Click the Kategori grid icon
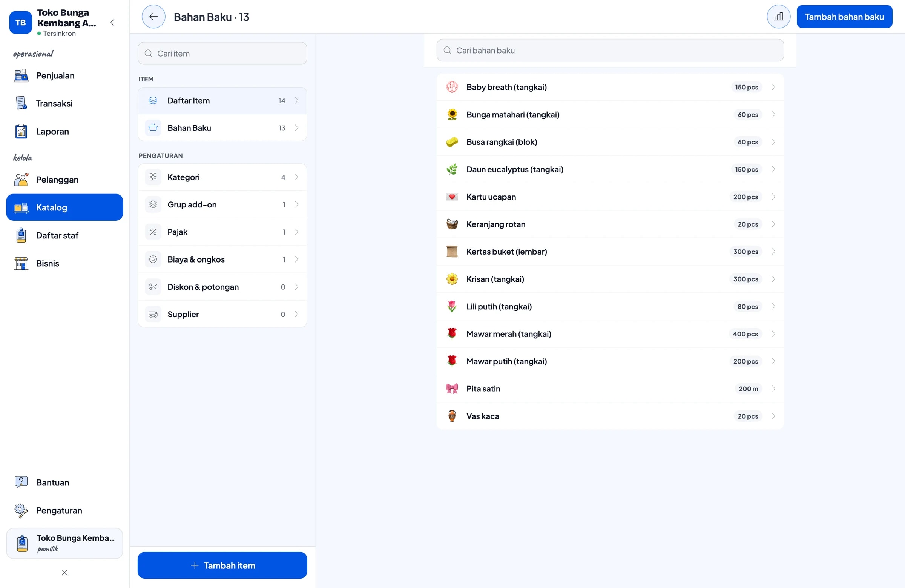Image resolution: width=905 pixels, height=588 pixels. point(153,177)
